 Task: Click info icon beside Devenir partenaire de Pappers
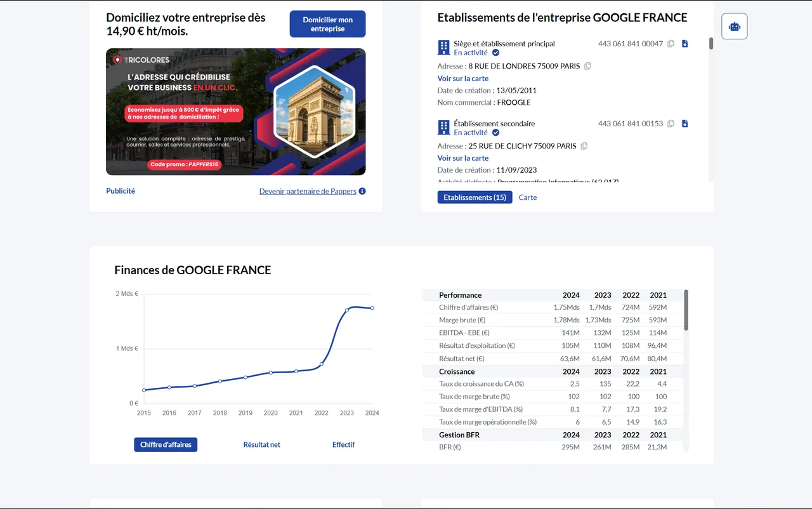[x=362, y=191]
